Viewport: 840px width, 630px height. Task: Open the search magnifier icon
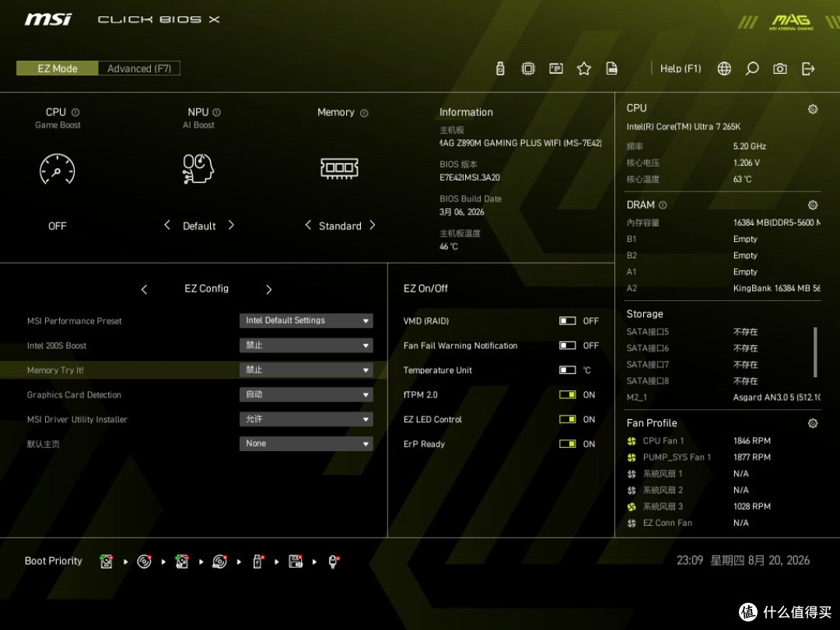pyautogui.click(x=752, y=68)
